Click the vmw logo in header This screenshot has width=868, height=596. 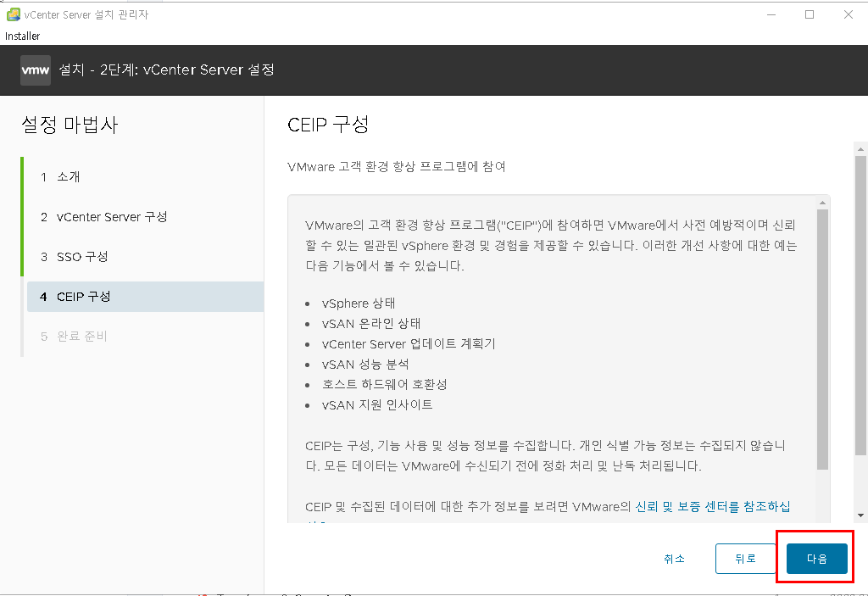point(36,70)
